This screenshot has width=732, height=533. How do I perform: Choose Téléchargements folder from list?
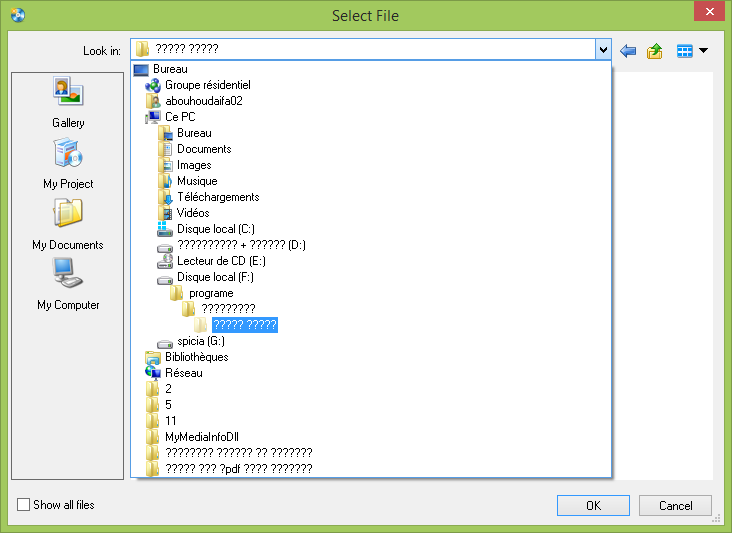(x=218, y=197)
